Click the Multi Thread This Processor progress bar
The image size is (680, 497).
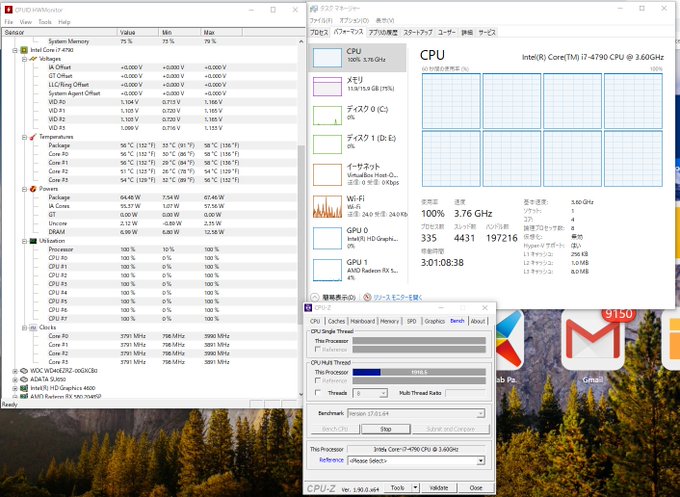coord(419,372)
